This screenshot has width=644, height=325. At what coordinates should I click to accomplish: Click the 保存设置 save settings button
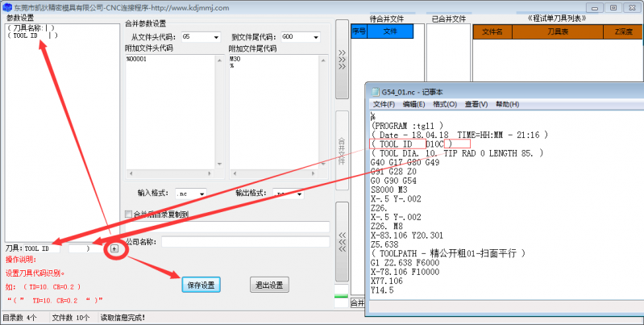pyautogui.click(x=200, y=285)
